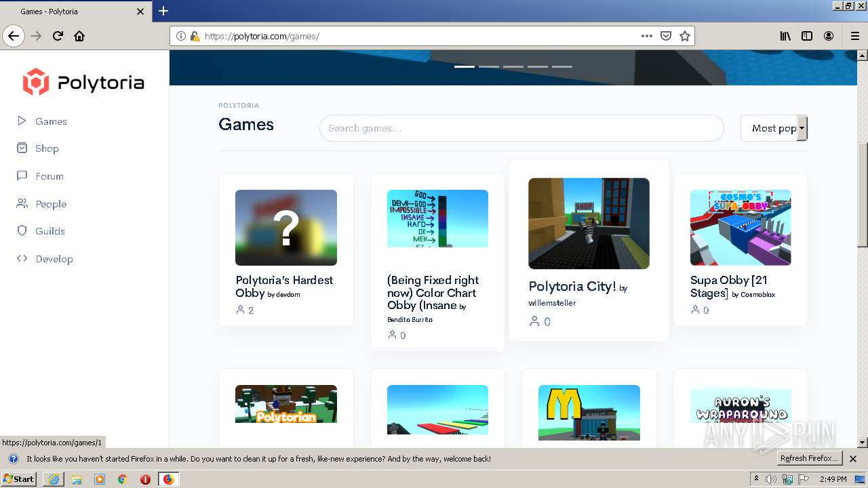The width and height of the screenshot is (868, 488).
Task: Open Polytoria's Hardest Obby thumbnail
Action: tap(286, 228)
